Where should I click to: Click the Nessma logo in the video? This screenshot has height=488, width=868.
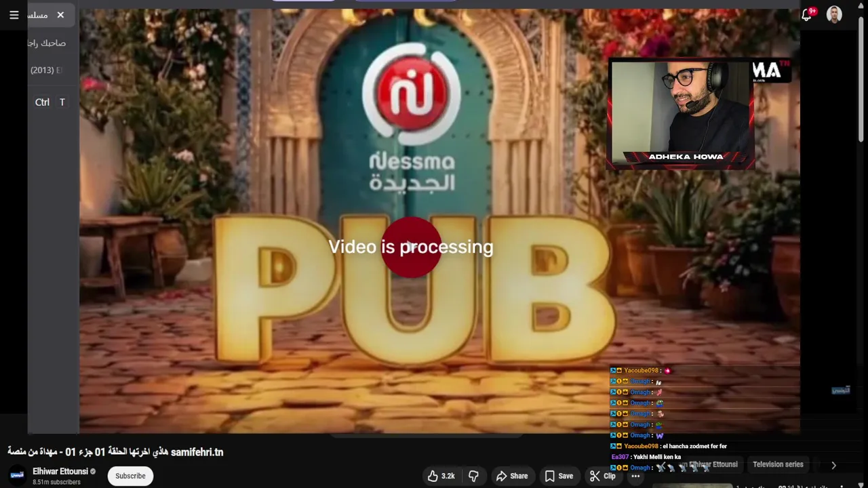pos(411,117)
